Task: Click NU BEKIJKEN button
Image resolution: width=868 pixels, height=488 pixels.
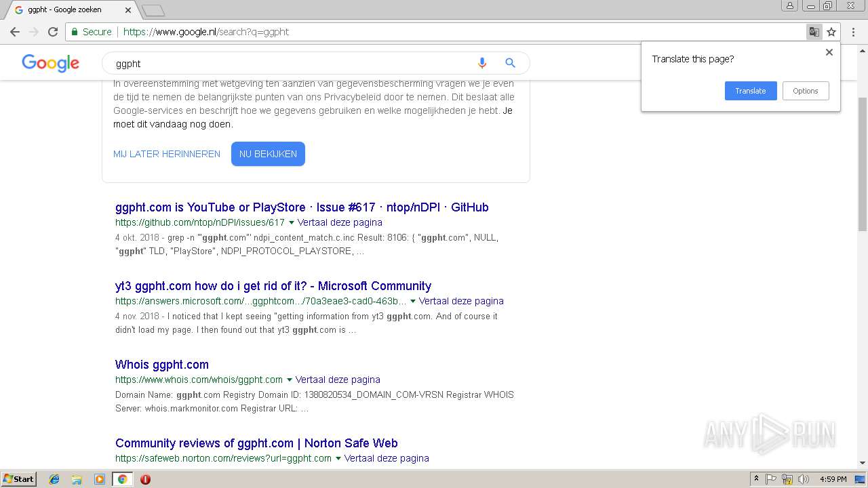Action: [268, 154]
